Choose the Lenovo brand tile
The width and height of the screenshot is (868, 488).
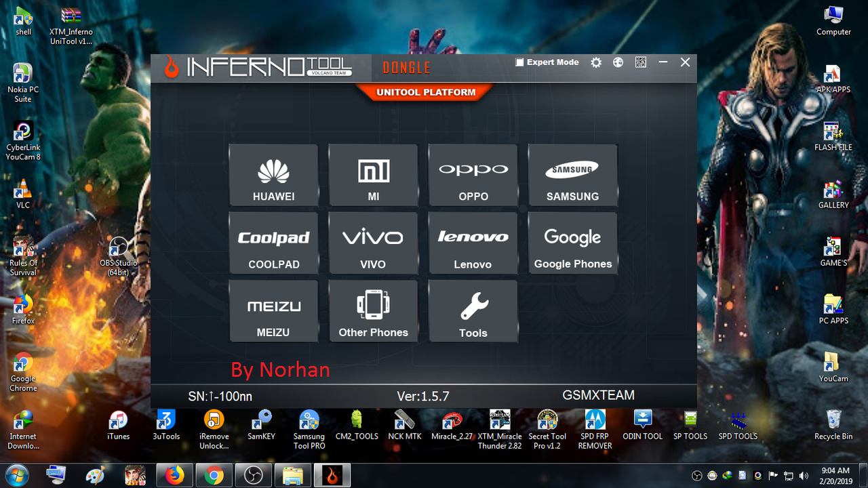pos(473,243)
